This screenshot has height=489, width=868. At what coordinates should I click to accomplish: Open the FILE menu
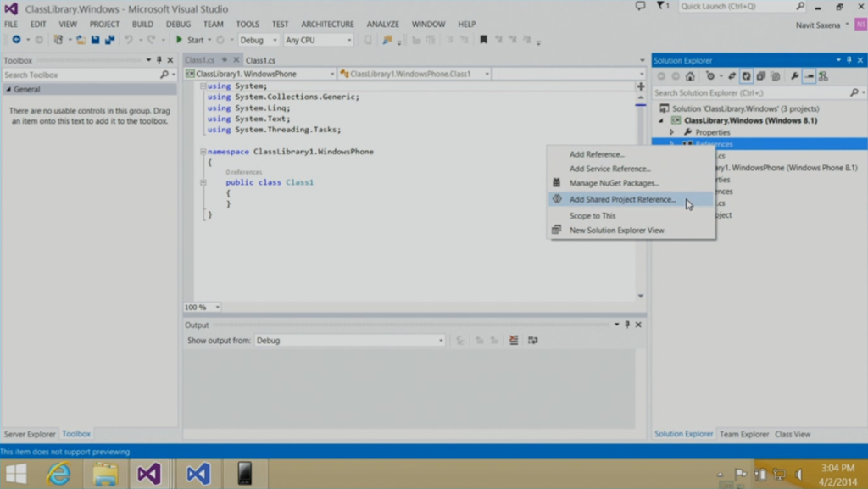click(10, 24)
